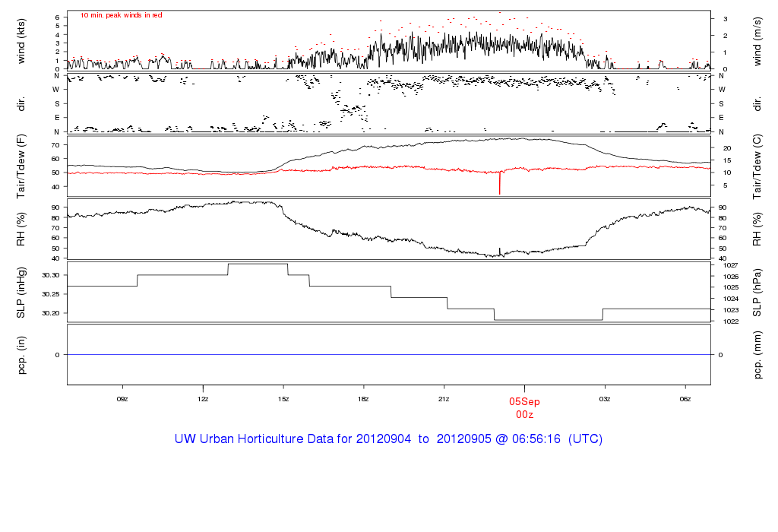The image size is (778, 532).
Task: Click the 'pcp. (in)' axis label
Action: click(x=21, y=355)
